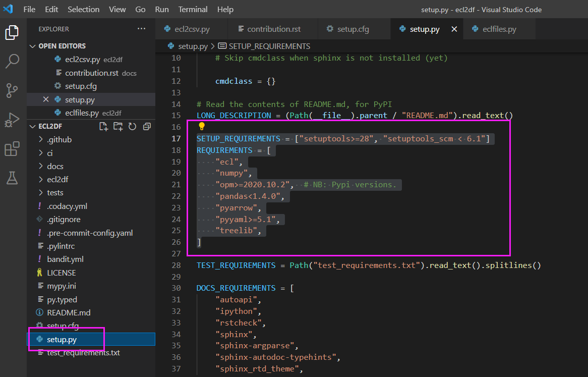Open the Help menu

click(x=225, y=10)
